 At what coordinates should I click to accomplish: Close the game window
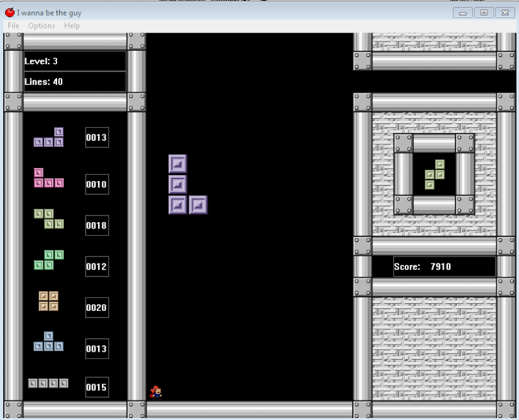point(505,12)
